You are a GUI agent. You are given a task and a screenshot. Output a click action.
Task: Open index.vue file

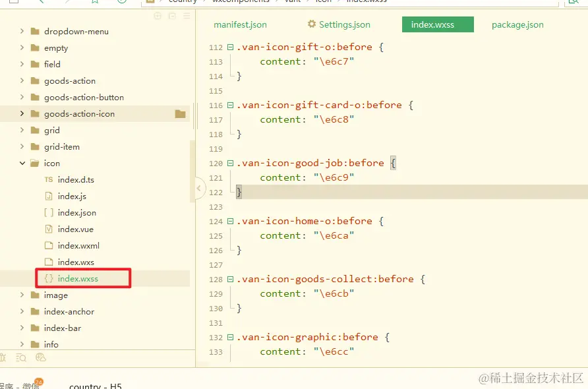(x=75, y=229)
